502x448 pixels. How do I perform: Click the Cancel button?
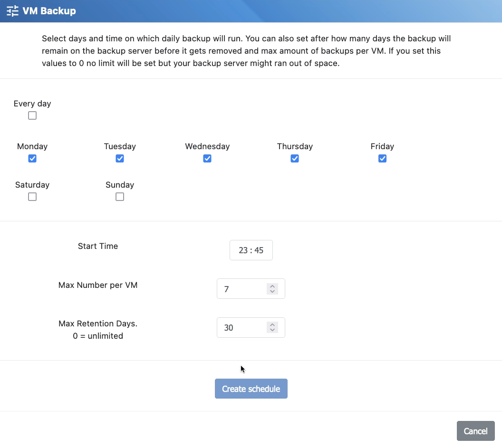pos(475,431)
